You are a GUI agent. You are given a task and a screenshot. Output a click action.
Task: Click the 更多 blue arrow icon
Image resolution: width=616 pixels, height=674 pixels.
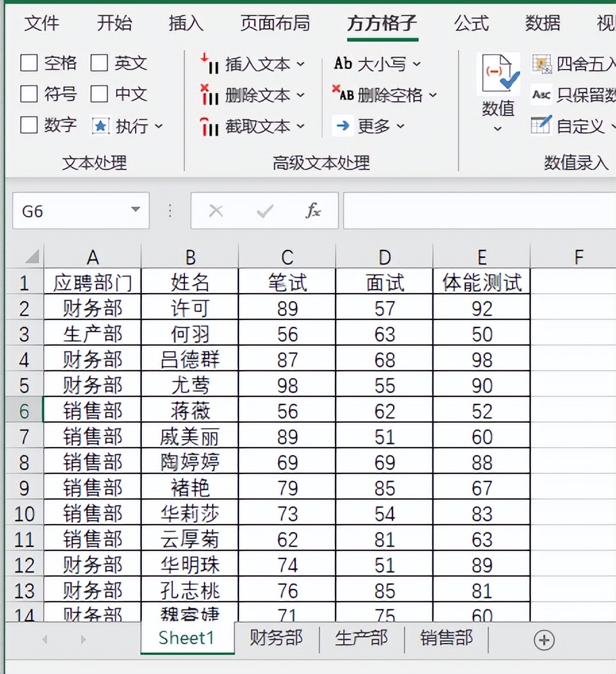[x=342, y=126]
